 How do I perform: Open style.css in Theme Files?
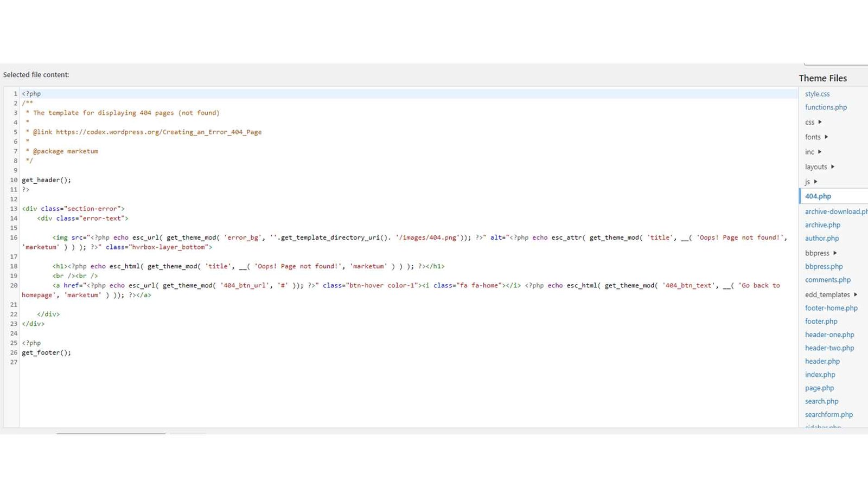[x=817, y=94]
